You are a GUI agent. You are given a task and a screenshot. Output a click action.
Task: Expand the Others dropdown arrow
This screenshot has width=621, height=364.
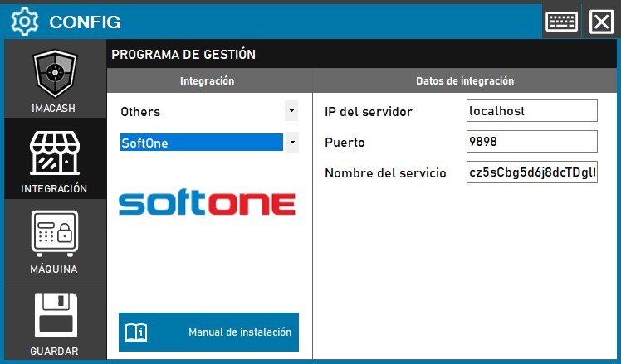click(x=291, y=110)
